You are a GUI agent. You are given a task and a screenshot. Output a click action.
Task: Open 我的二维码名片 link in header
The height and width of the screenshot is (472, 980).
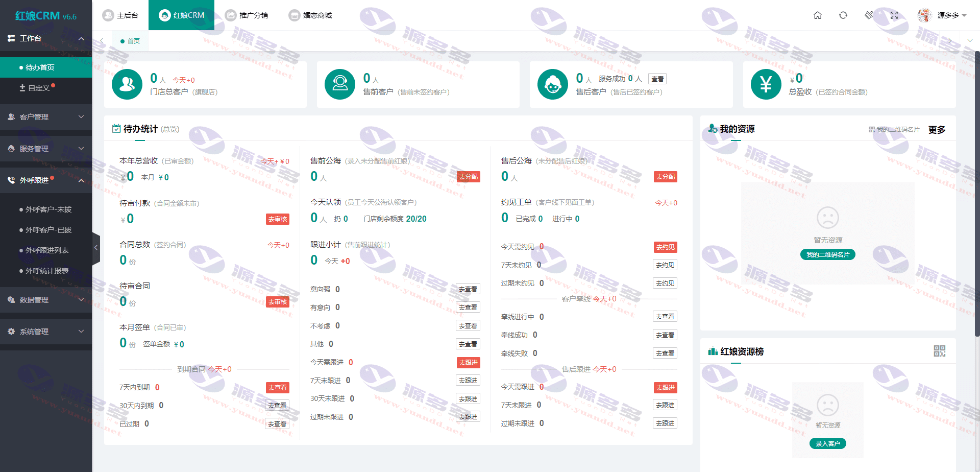pyautogui.click(x=894, y=130)
